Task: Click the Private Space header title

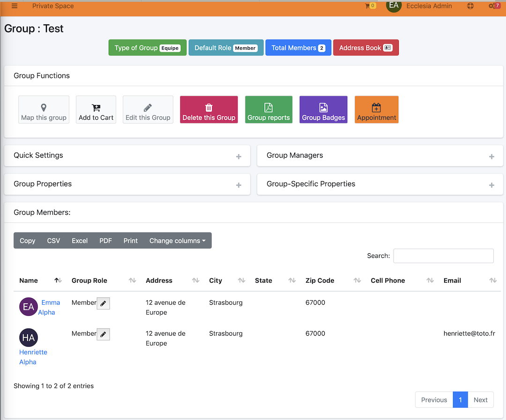Action: tap(53, 6)
